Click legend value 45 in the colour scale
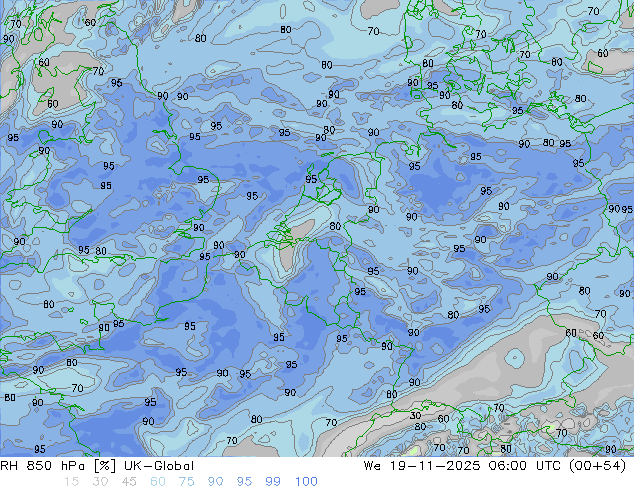The image size is (634, 490). [x=129, y=482]
